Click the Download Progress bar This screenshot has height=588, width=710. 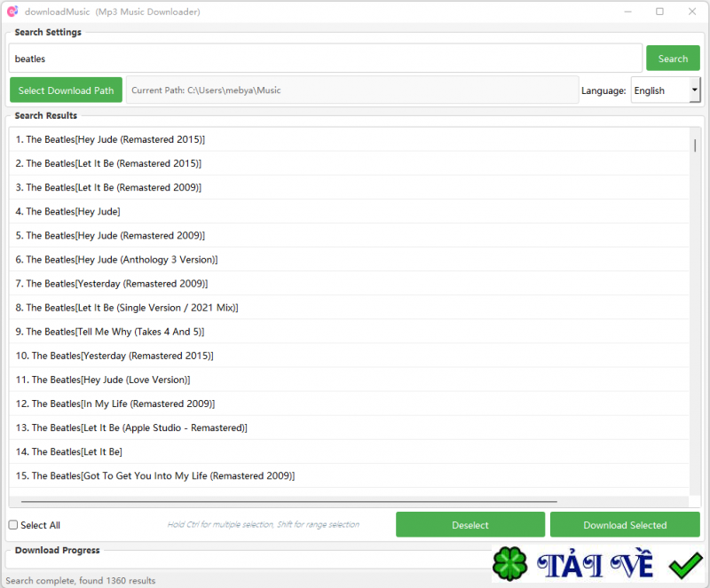tap(248, 561)
